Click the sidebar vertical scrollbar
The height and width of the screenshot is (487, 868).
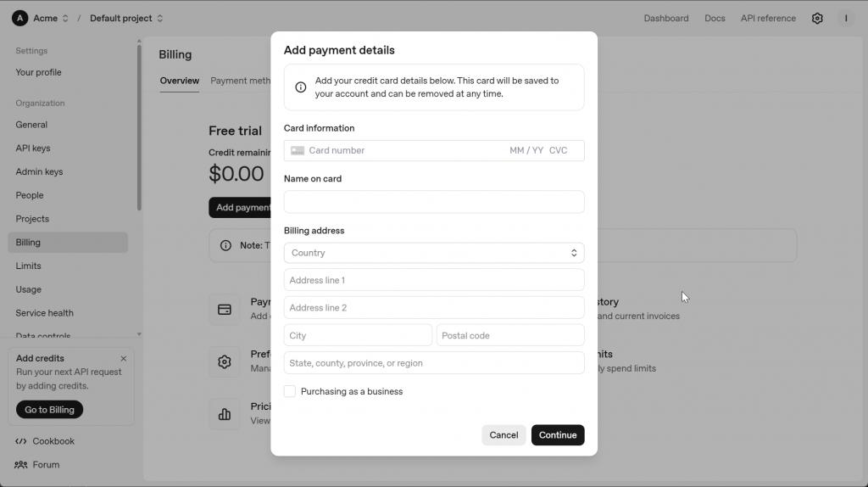pos(139,127)
